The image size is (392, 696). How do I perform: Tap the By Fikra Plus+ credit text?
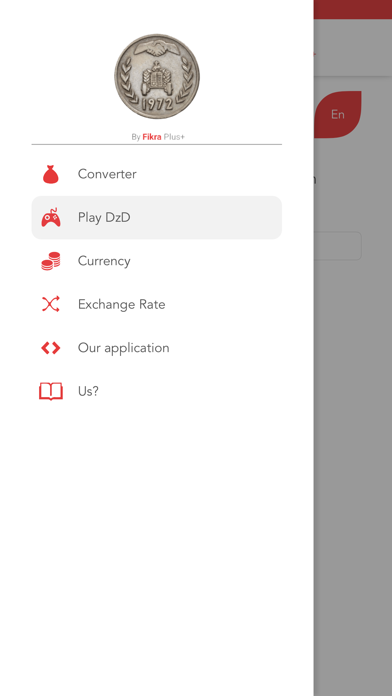point(158,137)
